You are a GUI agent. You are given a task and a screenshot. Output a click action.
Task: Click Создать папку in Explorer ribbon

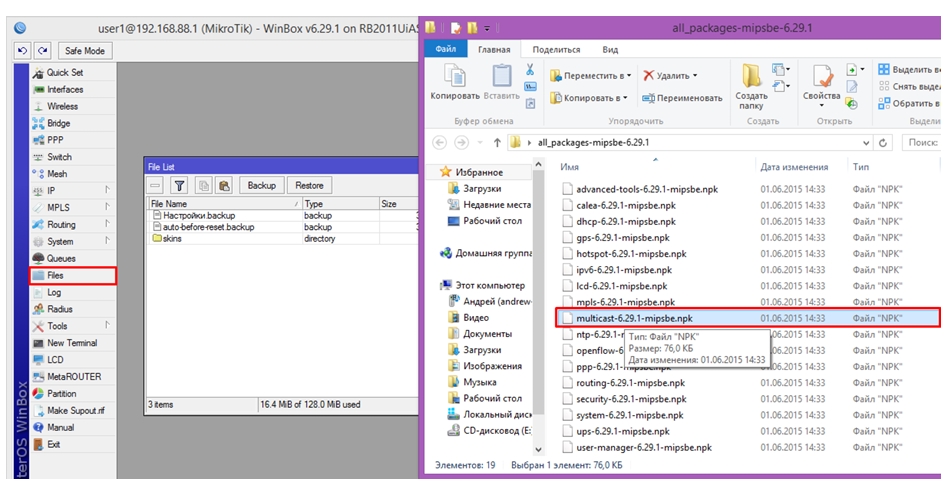(751, 87)
